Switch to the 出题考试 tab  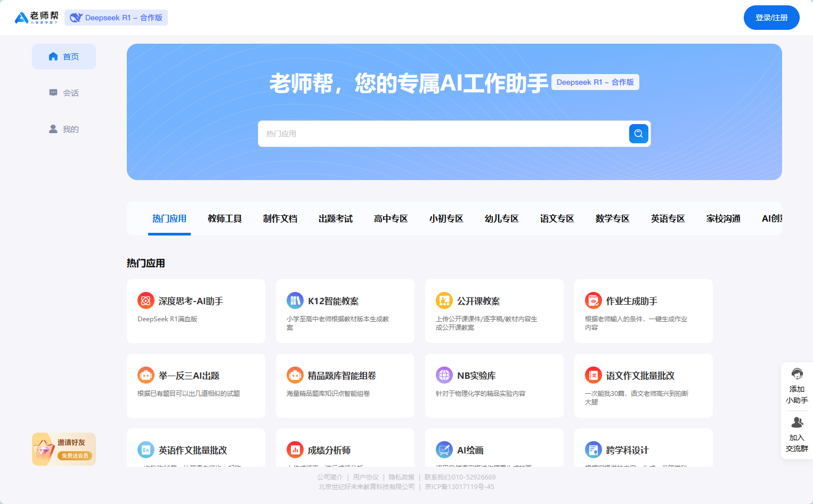[336, 218]
